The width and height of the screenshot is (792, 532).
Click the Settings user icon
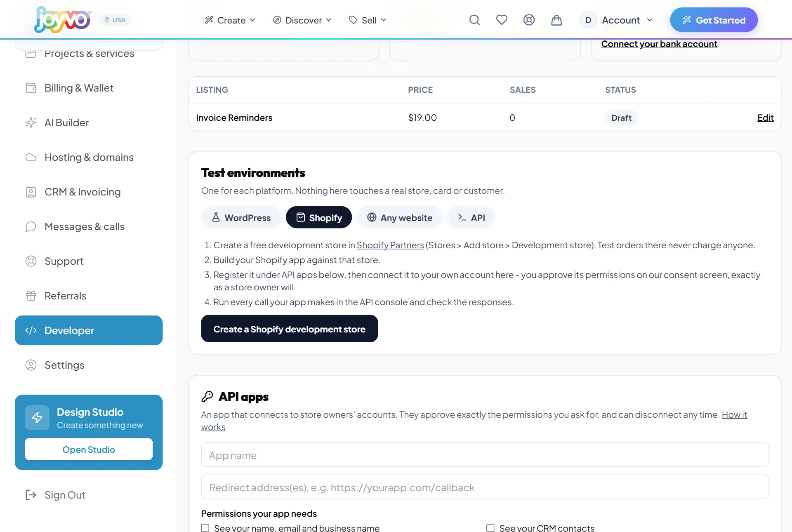tap(31, 365)
